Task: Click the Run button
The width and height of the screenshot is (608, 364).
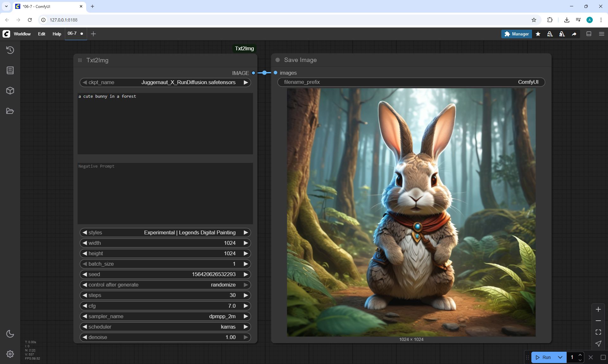Action: pyautogui.click(x=544, y=357)
